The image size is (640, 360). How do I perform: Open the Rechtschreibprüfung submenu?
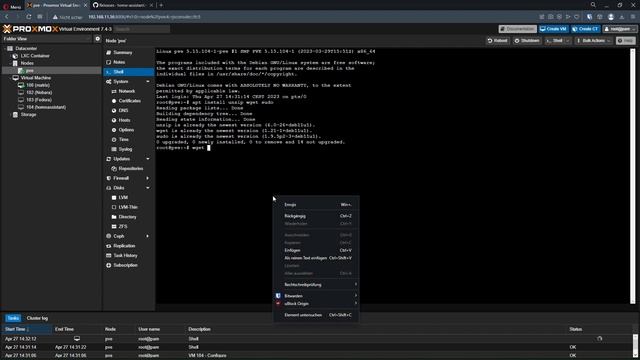click(x=316, y=284)
